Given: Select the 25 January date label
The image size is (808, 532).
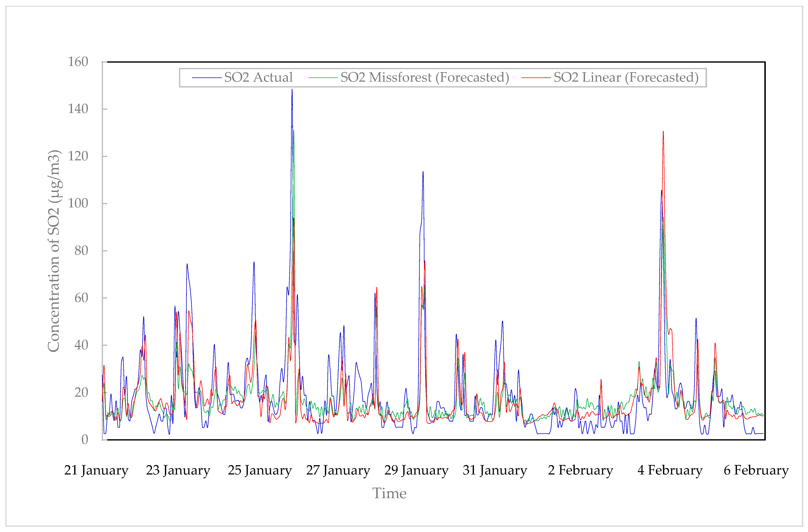Looking at the screenshot, I should tap(260, 470).
